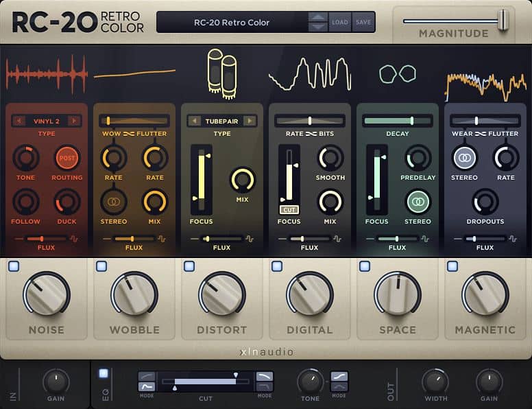Click the magnetic spectrum display graphic
This screenshot has height=409, width=532.
485,86
